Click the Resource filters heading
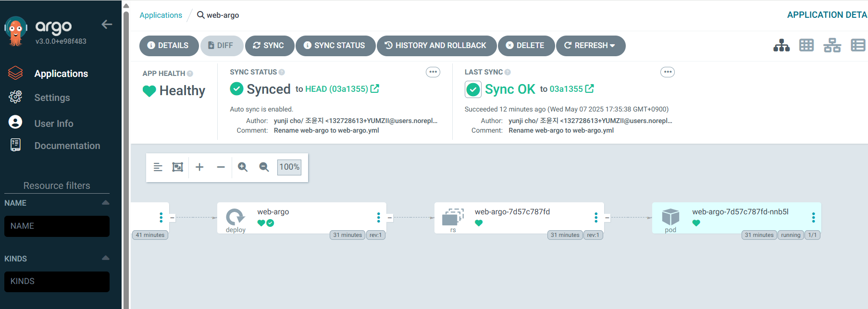This screenshot has height=309, width=868. (57, 185)
